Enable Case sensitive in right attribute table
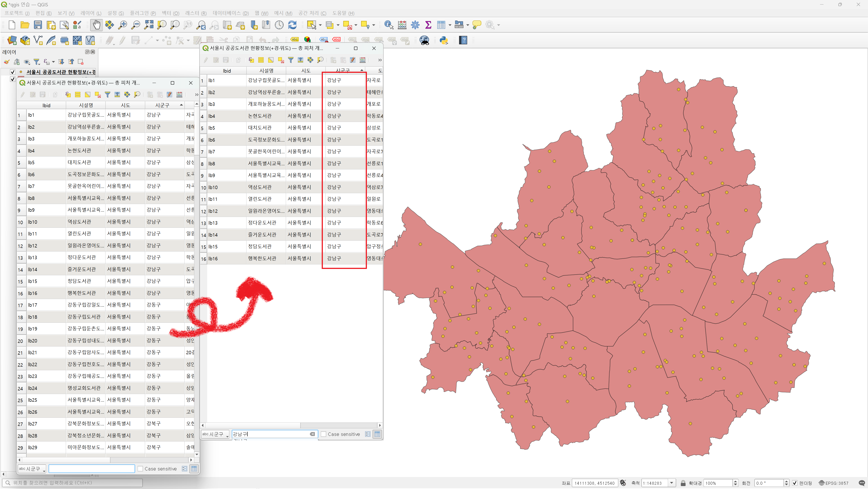Viewport: 868px width, 489px height. point(324,434)
